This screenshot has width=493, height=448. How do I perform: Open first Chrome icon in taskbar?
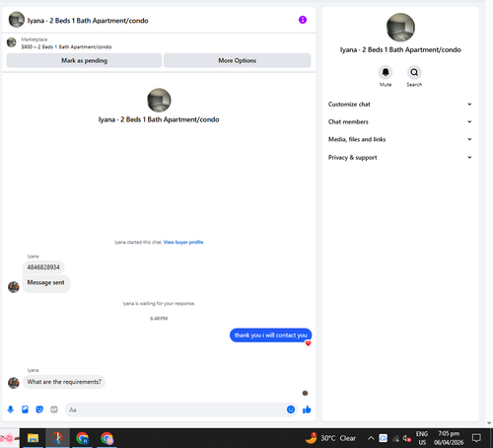pos(82,438)
